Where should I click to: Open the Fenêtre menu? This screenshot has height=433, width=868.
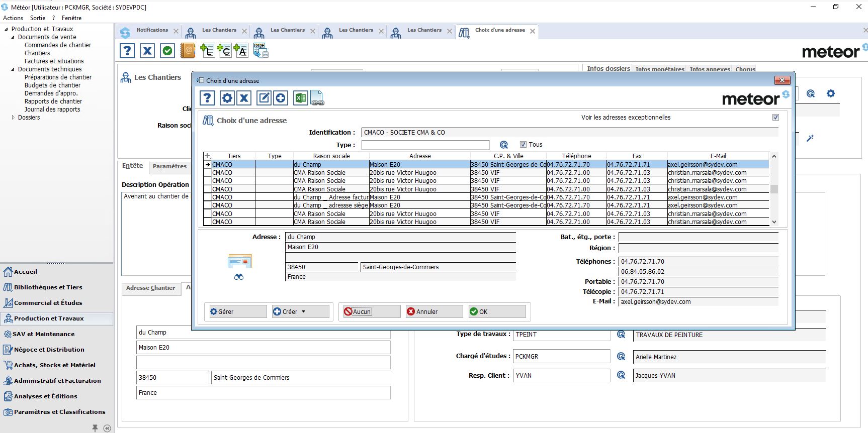point(71,18)
